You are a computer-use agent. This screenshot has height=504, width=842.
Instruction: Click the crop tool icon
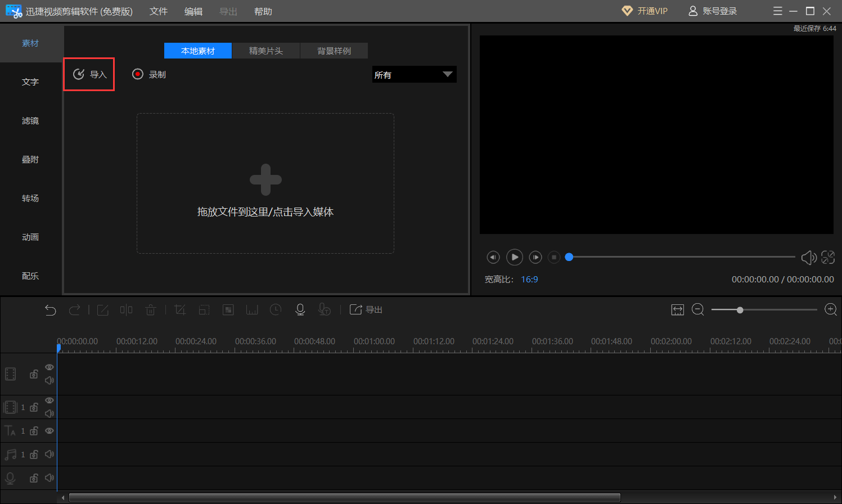click(180, 310)
